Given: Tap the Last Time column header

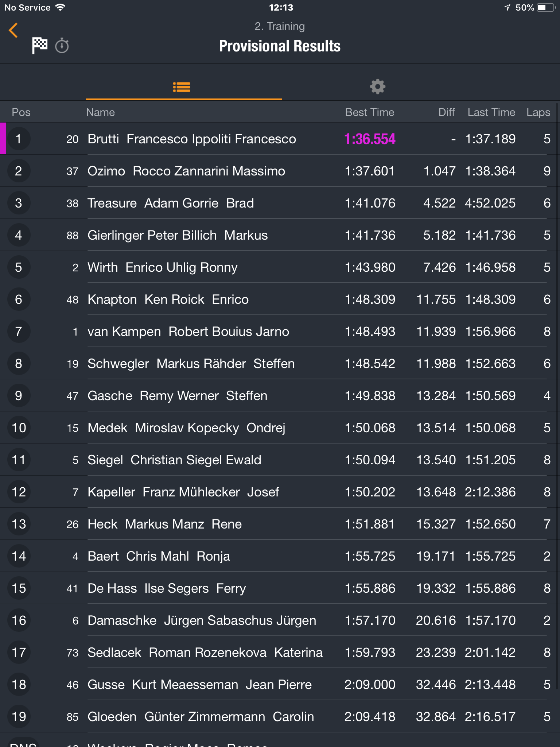Looking at the screenshot, I should [491, 112].
